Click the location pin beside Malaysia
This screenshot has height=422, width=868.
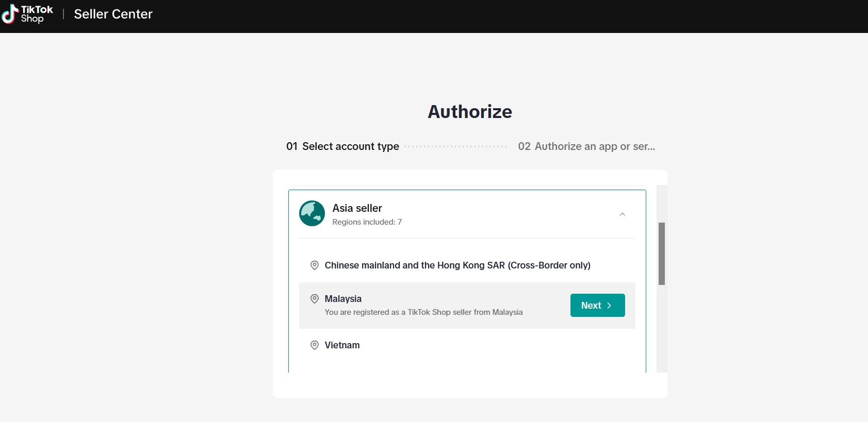(x=314, y=299)
